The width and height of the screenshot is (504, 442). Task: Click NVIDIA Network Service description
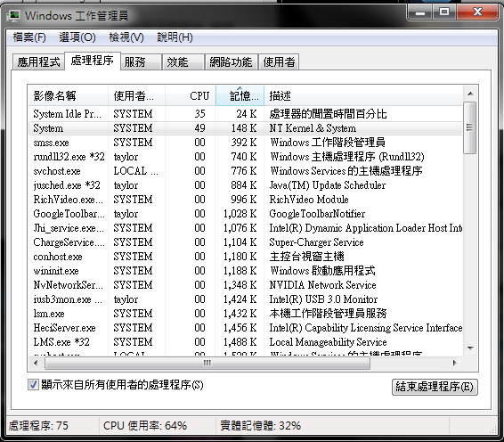[x=322, y=285]
